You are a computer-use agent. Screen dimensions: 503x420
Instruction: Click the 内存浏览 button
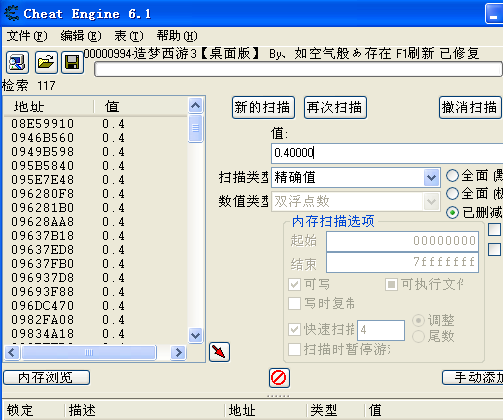coord(46,378)
